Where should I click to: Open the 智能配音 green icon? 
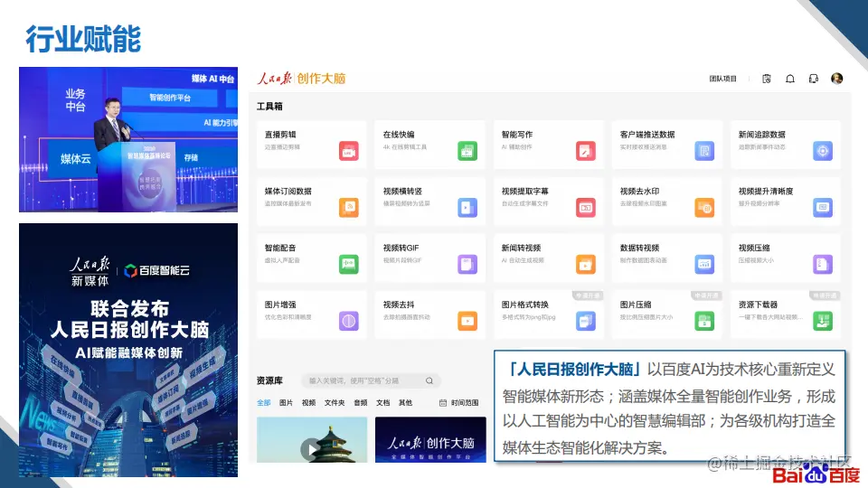[349, 265]
